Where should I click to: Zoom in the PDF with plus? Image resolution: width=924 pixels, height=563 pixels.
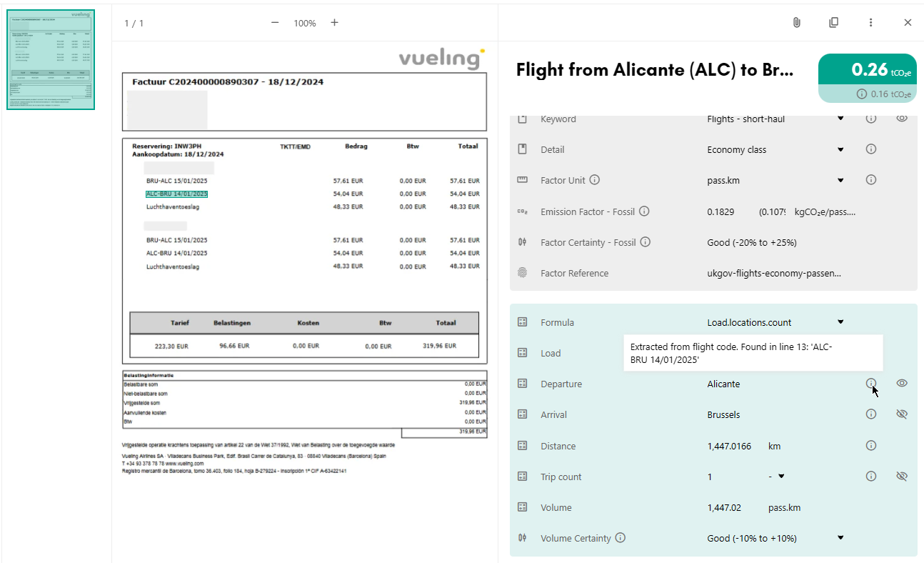(334, 23)
